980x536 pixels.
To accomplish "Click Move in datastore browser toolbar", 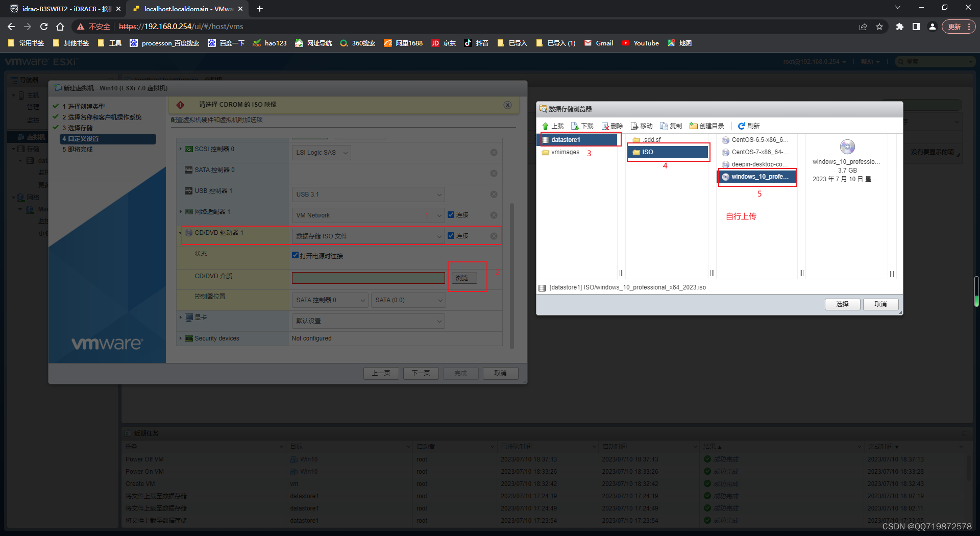I will (642, 126).
